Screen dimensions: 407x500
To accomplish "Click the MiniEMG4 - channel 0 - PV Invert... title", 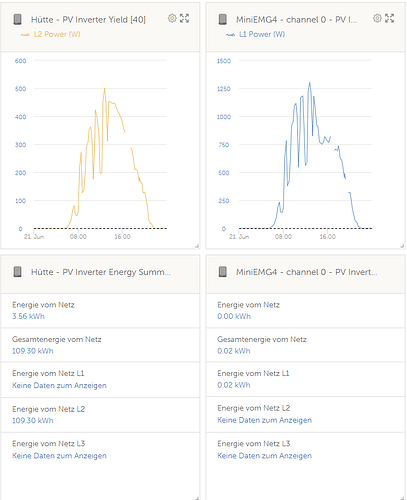I will pyautogui.click(x=307, y=272).
